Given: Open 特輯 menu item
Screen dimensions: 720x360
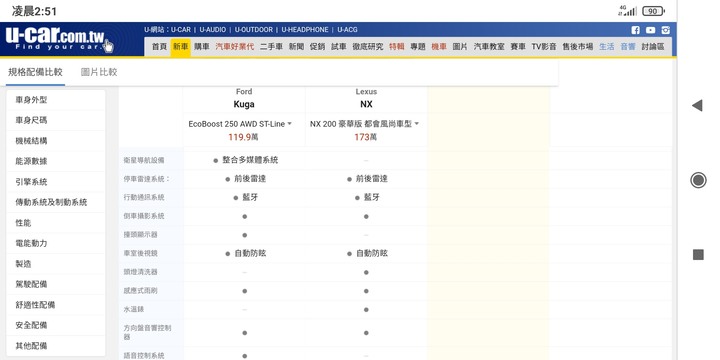Looking at the screenshot, I should click(x=397, y=47).
